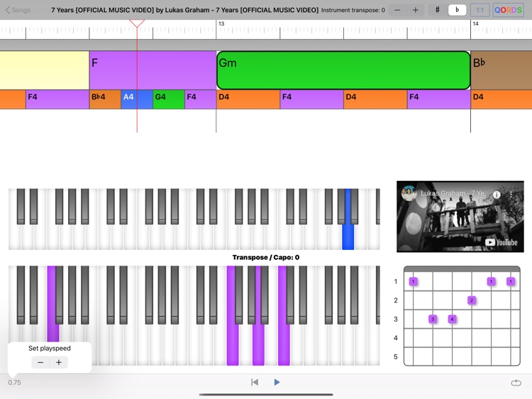Image resolution: width=532 pixels, height=399 pixels.
Task: Toggle the 1:1 zoom button
Action: click(x=480, y=10)
